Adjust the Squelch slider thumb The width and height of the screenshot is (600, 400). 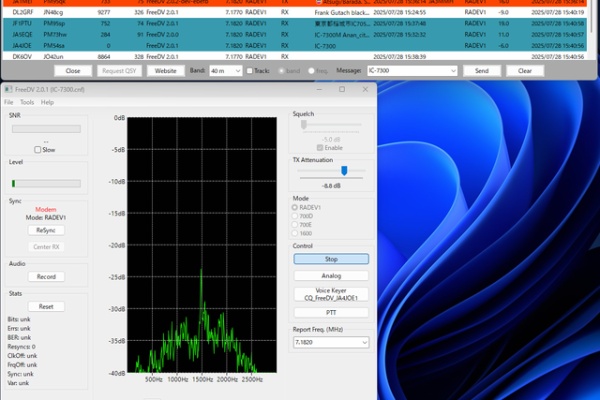tap(304, 124)
